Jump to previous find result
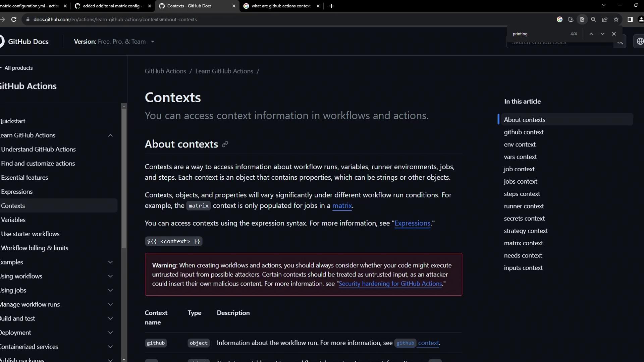Viewport: 644px width, 362px height. pyautogui.click(x=591, y=34)
